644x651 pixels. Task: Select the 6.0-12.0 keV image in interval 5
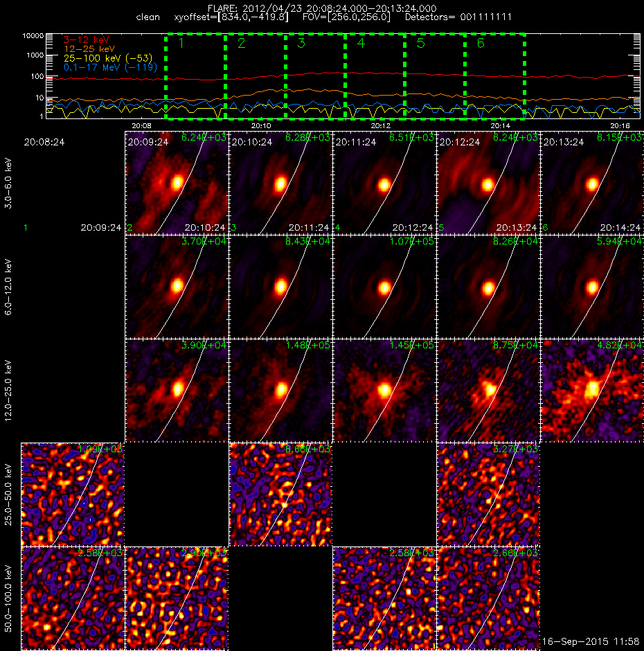point(488,287)
